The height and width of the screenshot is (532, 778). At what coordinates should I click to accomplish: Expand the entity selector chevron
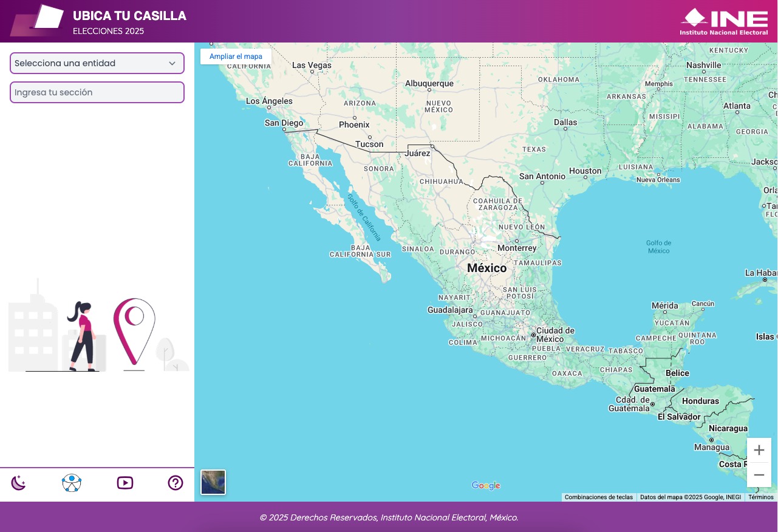174,63
